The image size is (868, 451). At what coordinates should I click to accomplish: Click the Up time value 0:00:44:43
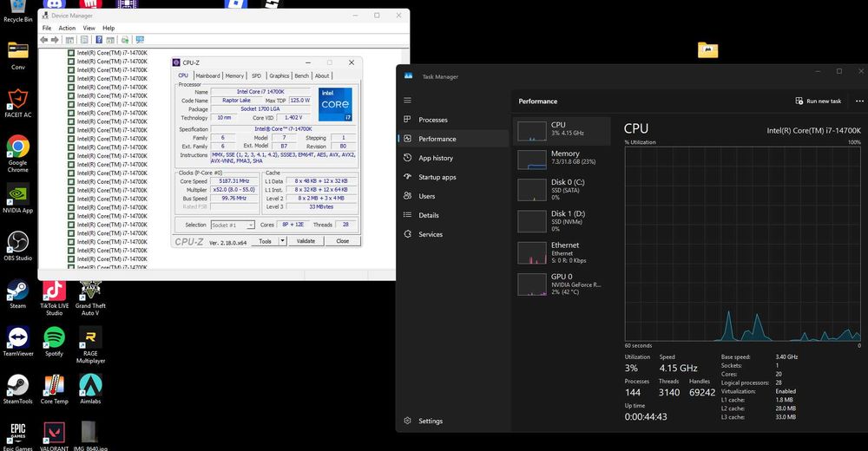point(646,416)
